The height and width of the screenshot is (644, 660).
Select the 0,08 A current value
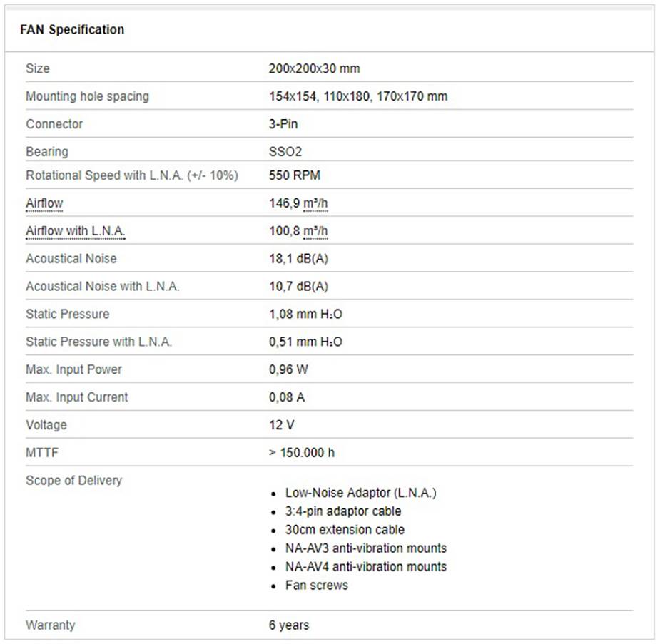(x=286, y=397)
